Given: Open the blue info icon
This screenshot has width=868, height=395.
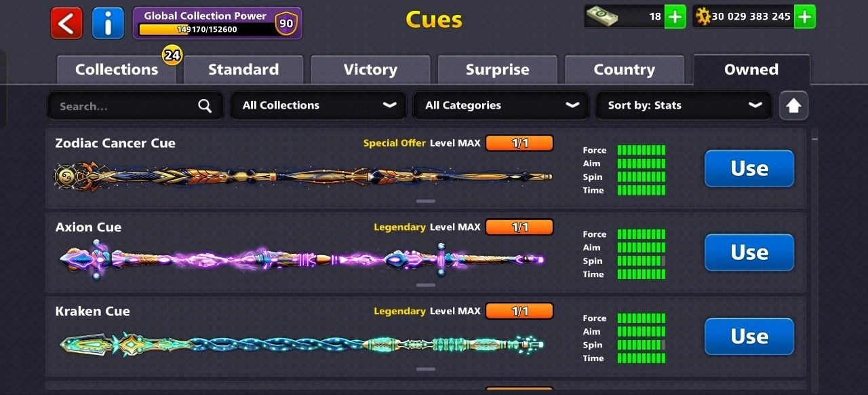Looking at the screenshot, I should pos(108,23).
